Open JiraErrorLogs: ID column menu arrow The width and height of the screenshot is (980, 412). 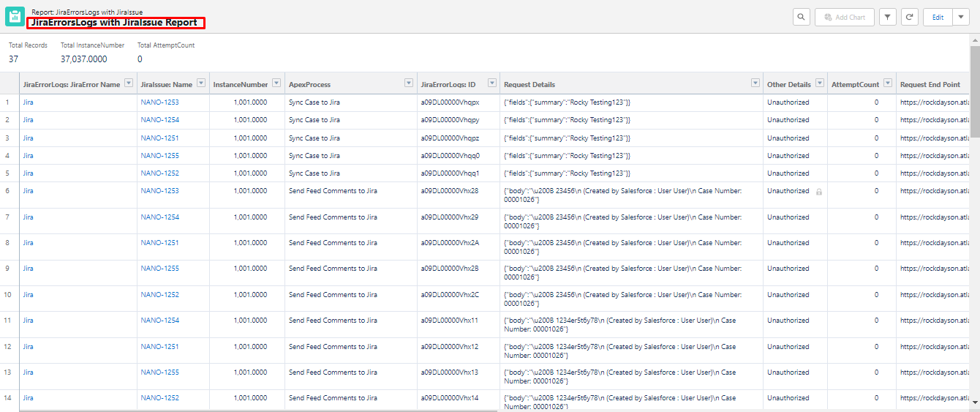[x=492, y=83]
